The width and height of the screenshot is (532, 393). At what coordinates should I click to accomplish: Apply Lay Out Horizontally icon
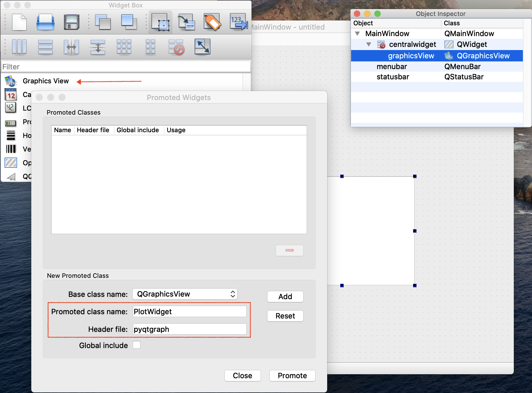19,47
